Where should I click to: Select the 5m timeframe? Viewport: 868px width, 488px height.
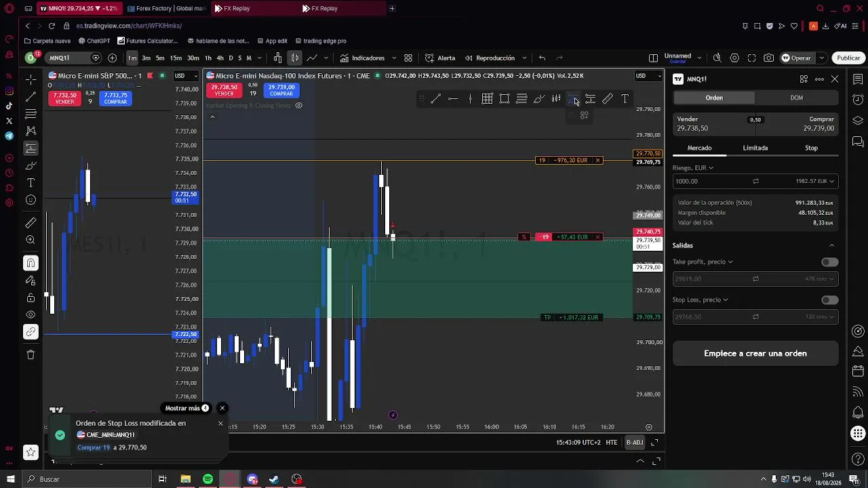coord(160,58)
